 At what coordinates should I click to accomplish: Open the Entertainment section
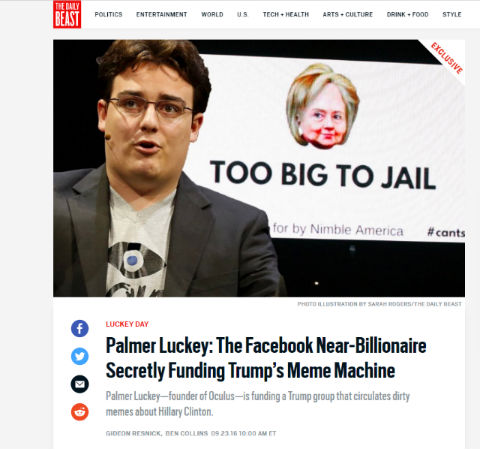pyautogui.click(x=162, y=15)
